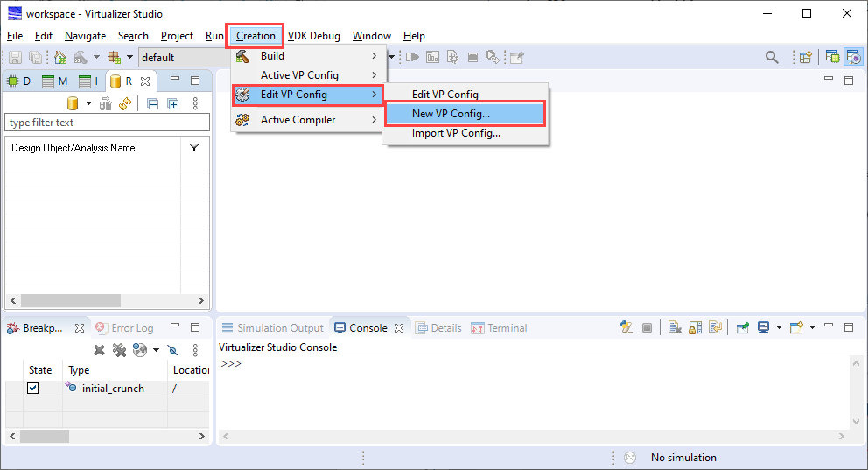Image resolution: width=868 pixels, height=470 pixels.
Task: Click the document with gear toolbar icon
Action: (x=453, y=57)
